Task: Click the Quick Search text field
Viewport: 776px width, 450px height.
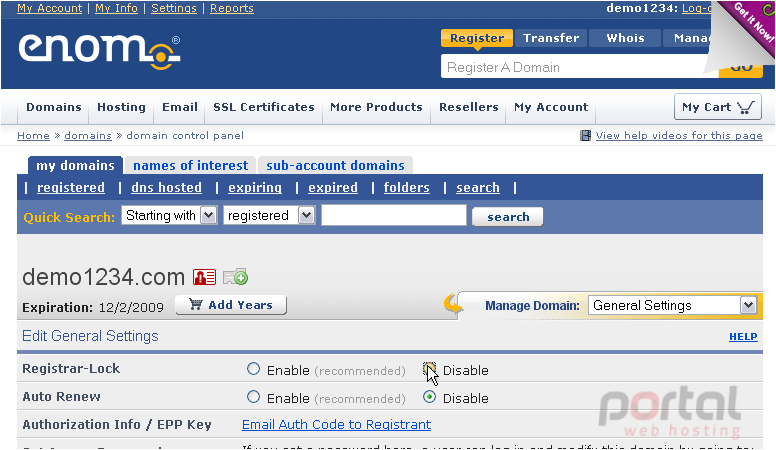Action: pyautogui.click(x=394, y=215)
